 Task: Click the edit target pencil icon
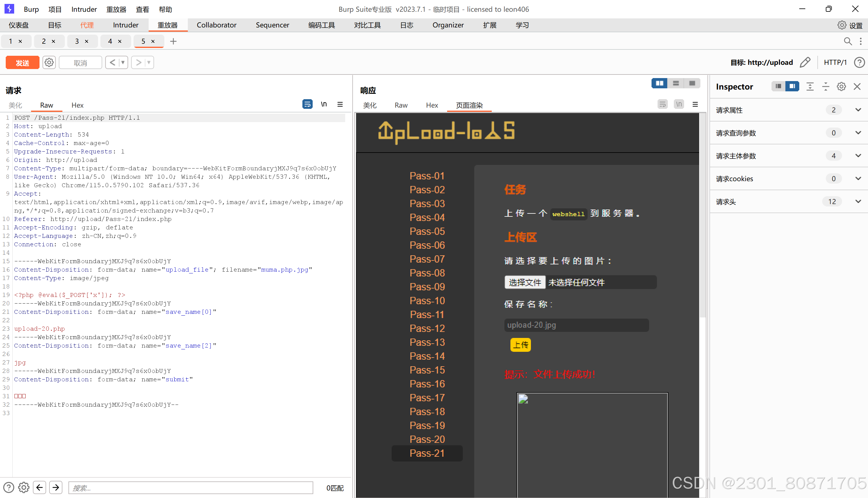point(805,62)
